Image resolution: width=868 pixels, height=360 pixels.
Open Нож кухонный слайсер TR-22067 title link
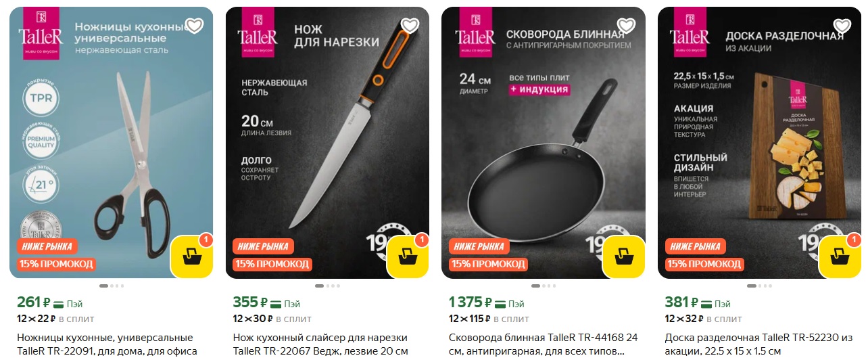321,344
